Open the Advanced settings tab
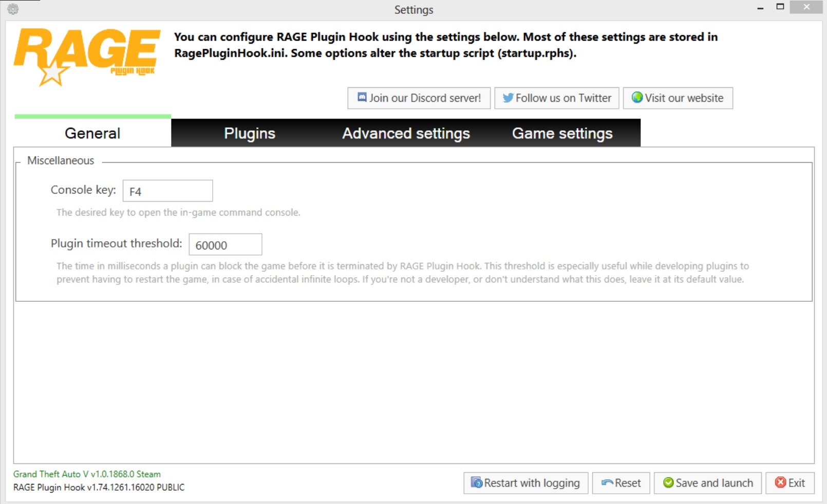The width and height of the screenshot is (827, 504). click(406, 133)
